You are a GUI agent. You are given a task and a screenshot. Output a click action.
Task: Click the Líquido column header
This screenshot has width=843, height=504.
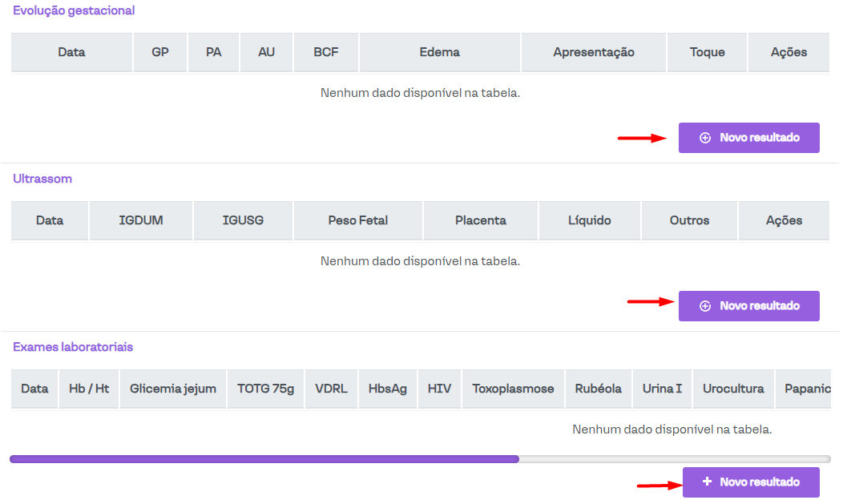coord(589,220)
